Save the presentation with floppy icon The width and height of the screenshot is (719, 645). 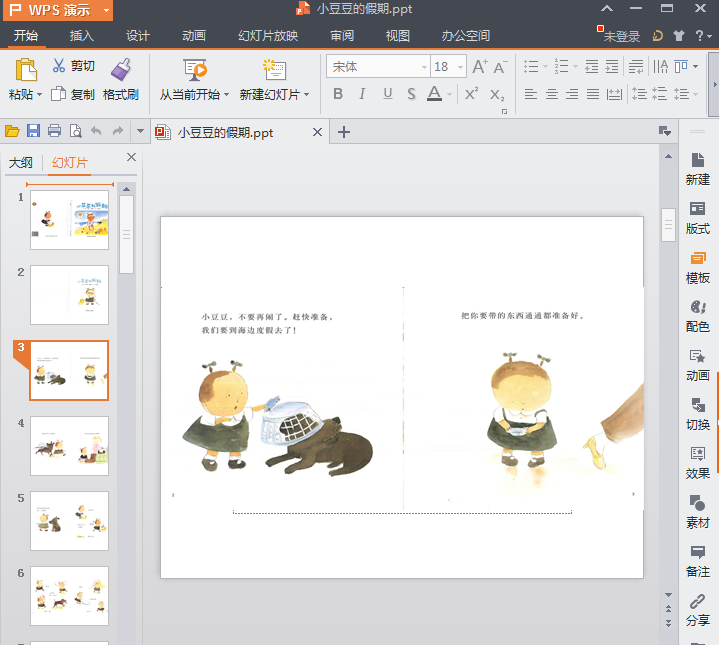point(33,131)
